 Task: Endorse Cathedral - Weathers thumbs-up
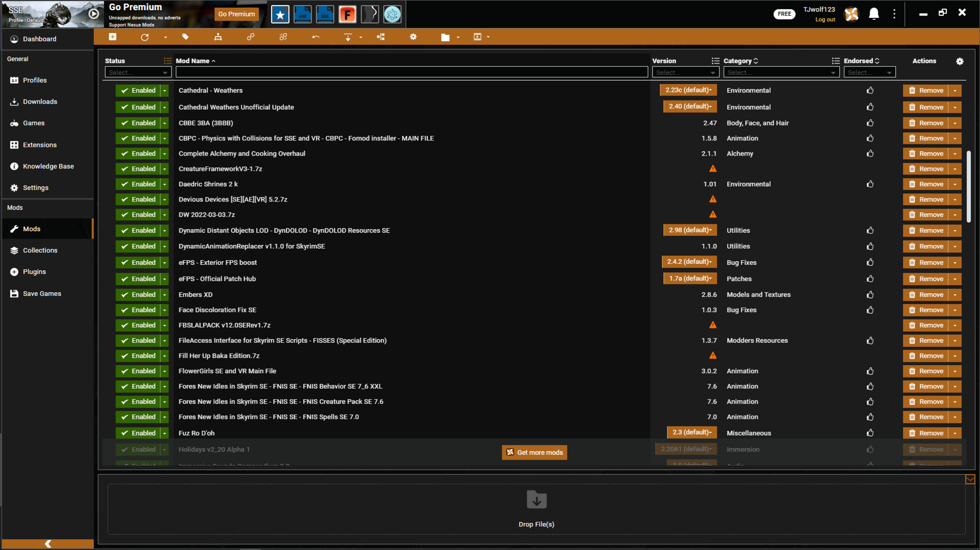[870, 90]
